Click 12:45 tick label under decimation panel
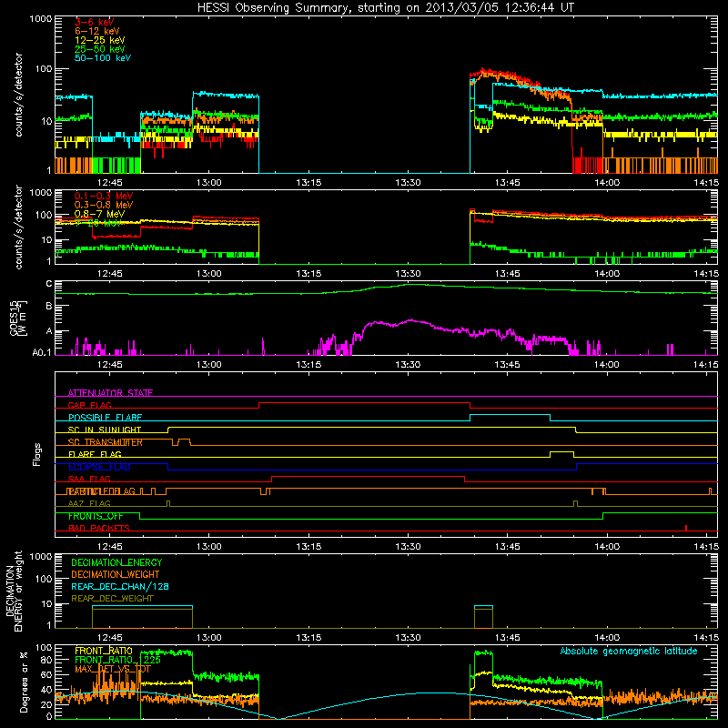Screen dimensions: 728x728 coord(109,638)
